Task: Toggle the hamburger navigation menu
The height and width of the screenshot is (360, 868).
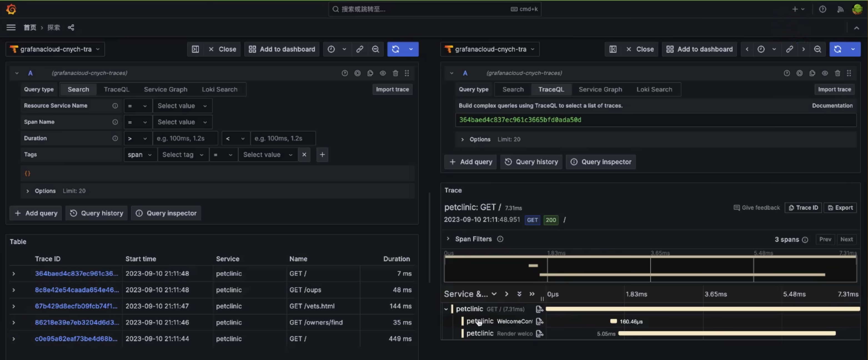Action: coord(11,27)
